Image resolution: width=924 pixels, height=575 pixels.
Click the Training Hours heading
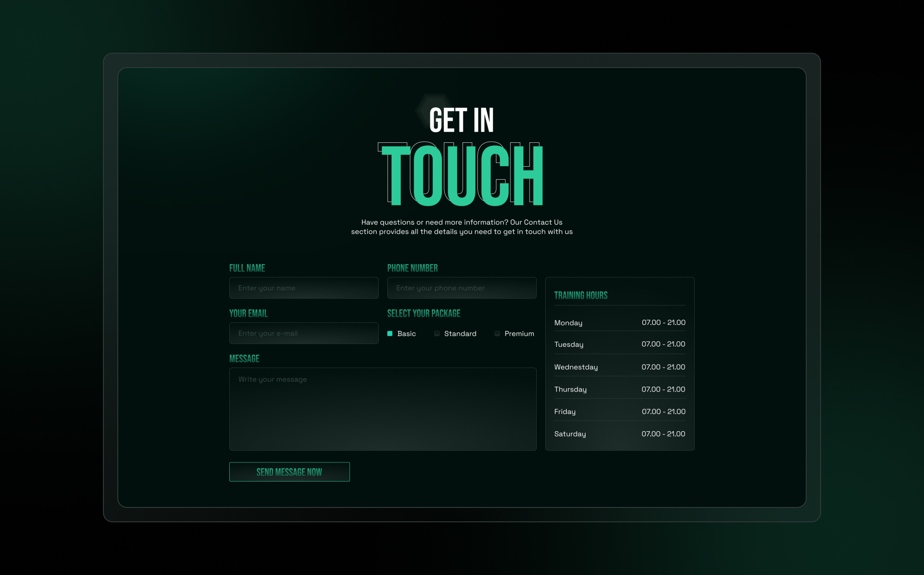(x=581, y=295)
